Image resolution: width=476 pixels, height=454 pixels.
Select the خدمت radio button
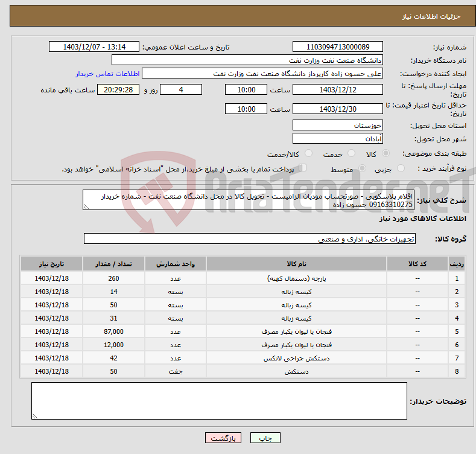(x=351, y=153)
